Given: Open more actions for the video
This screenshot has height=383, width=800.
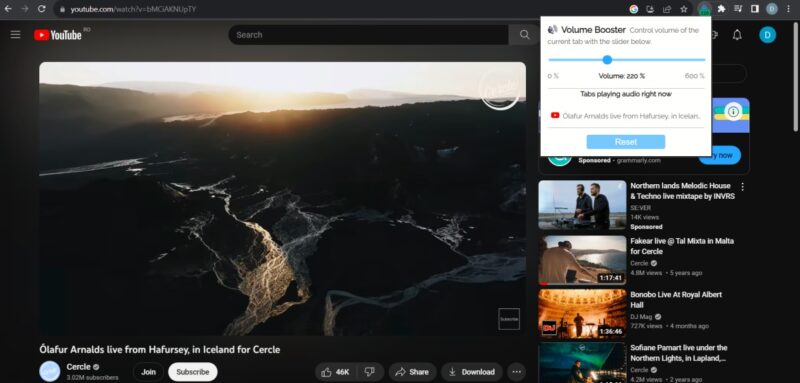Looking at the screenshot, I should (516, 372).
